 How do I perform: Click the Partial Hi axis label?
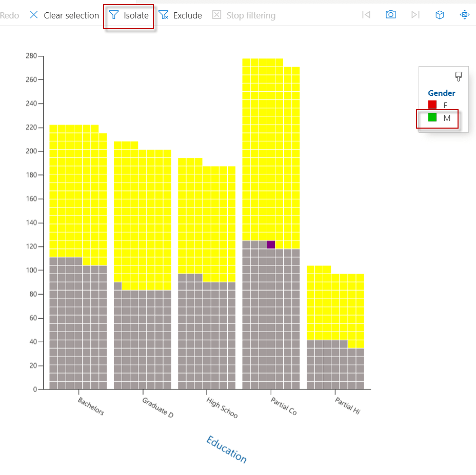point(348,406)
